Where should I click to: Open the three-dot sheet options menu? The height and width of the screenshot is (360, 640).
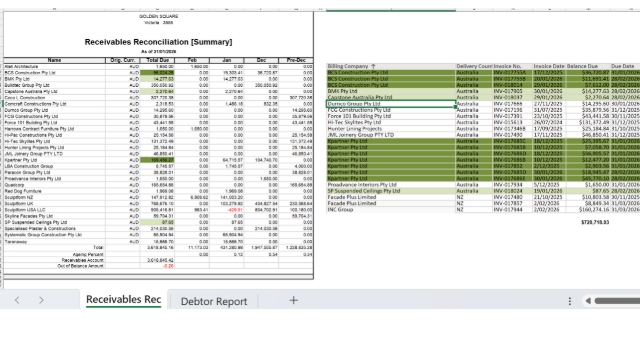[569, 301]
